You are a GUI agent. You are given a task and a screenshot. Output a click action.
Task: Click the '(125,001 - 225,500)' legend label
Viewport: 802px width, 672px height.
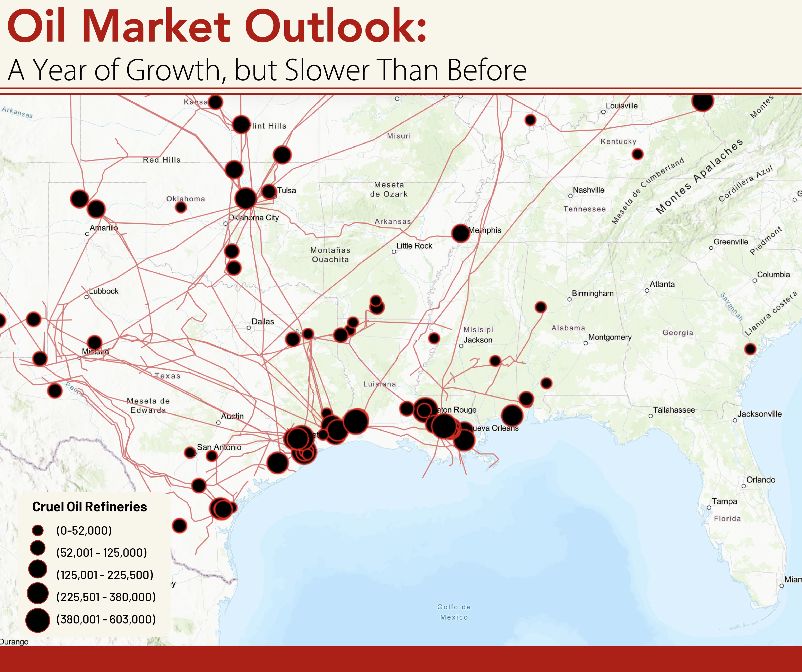[105, 575]
